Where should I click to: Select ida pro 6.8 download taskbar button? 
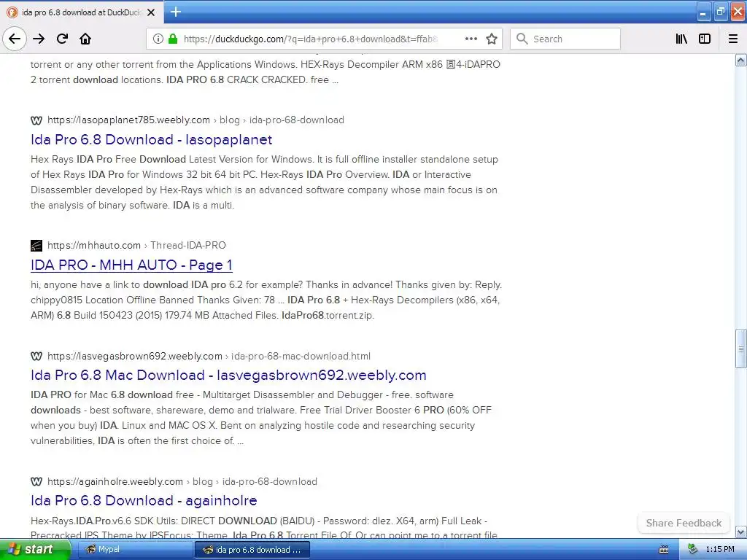(252, 550)
